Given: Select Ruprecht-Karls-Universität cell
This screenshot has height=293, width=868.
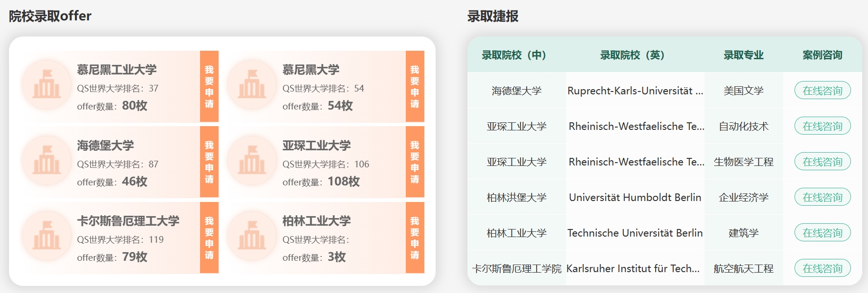Looking at the screenshot, I should click(635, 91).
